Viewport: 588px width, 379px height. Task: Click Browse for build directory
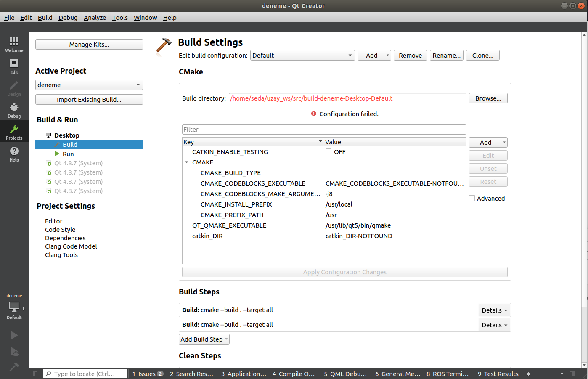(x=488, y=98)
